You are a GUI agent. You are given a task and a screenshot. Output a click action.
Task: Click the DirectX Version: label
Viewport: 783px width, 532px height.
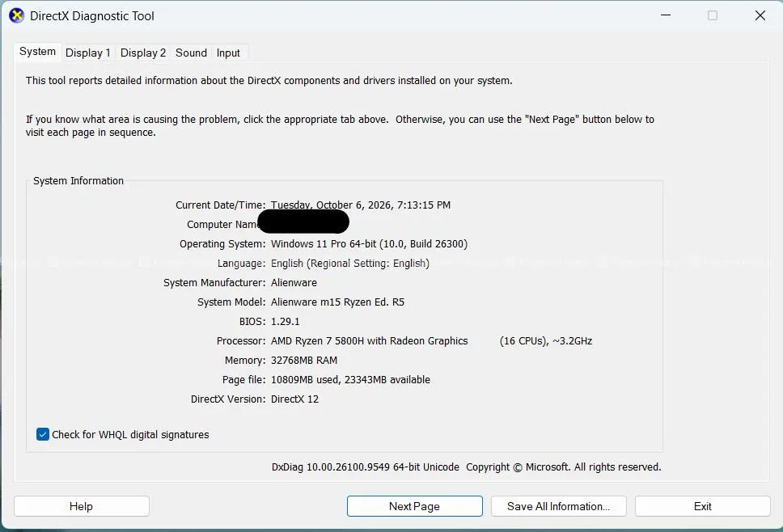tap(228, 399)
